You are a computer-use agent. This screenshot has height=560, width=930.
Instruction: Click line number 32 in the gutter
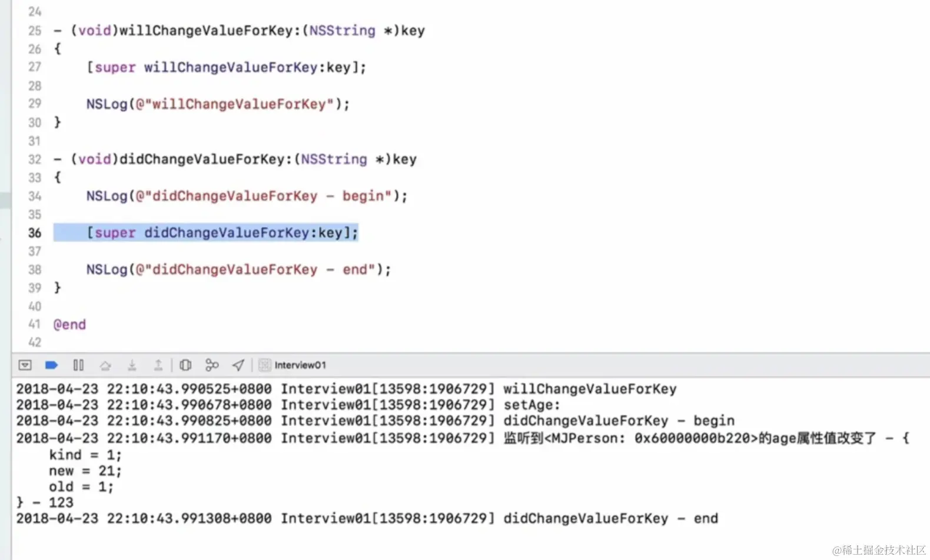click(x=35, y=159)
